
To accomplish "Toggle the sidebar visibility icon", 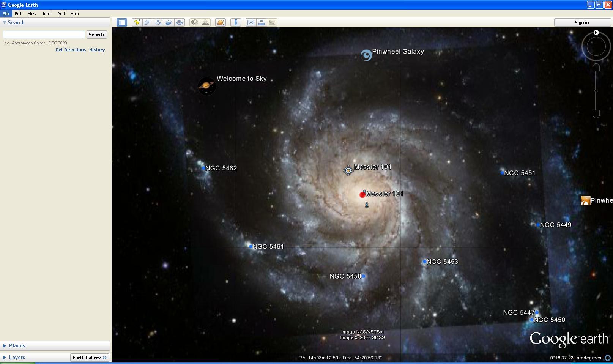I will tap(121, 22).
